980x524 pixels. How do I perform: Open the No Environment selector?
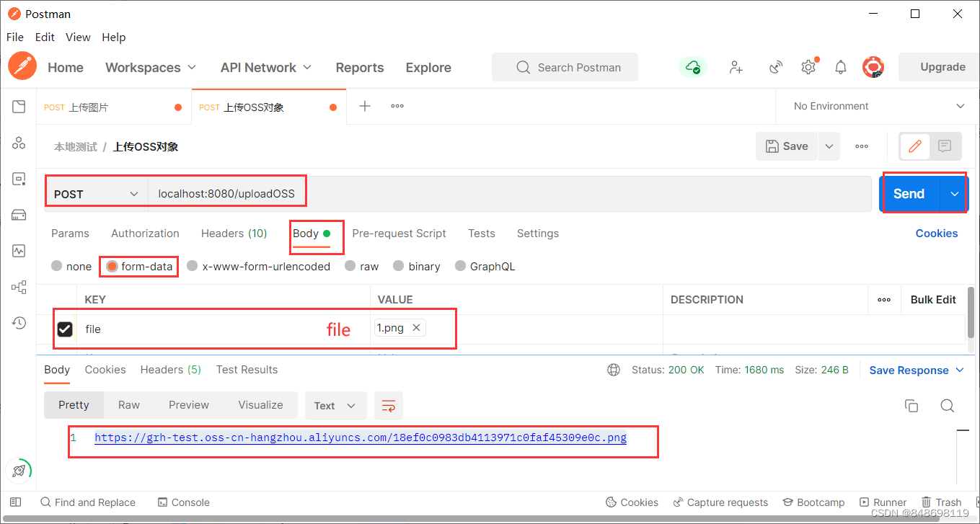[x=879, y=106]
